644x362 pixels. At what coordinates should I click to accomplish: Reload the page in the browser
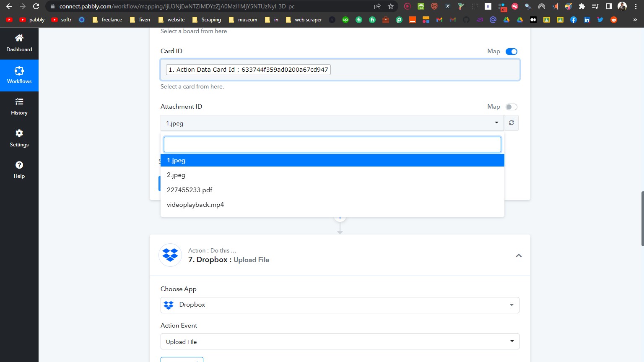(36, 6)
